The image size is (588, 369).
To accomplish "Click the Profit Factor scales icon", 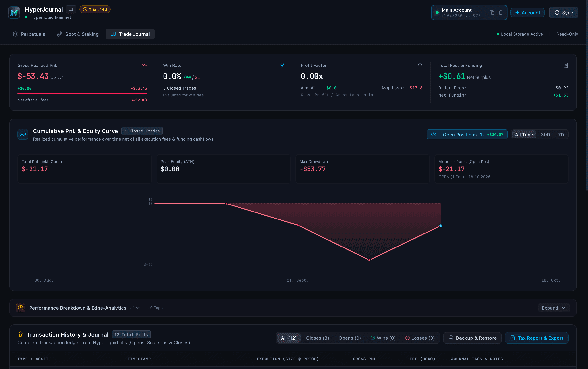I will point(420,65).
